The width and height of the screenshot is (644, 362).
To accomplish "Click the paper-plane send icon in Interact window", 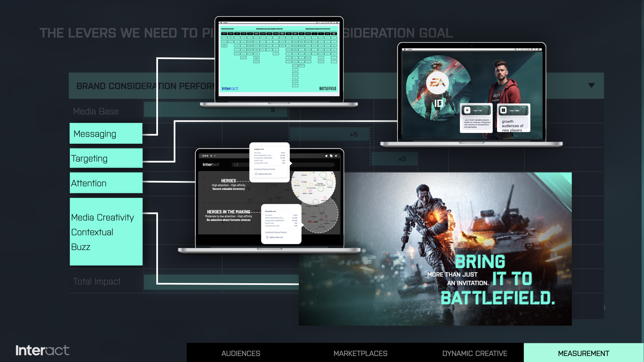I will pyautogui.click(x=326, y=156).
